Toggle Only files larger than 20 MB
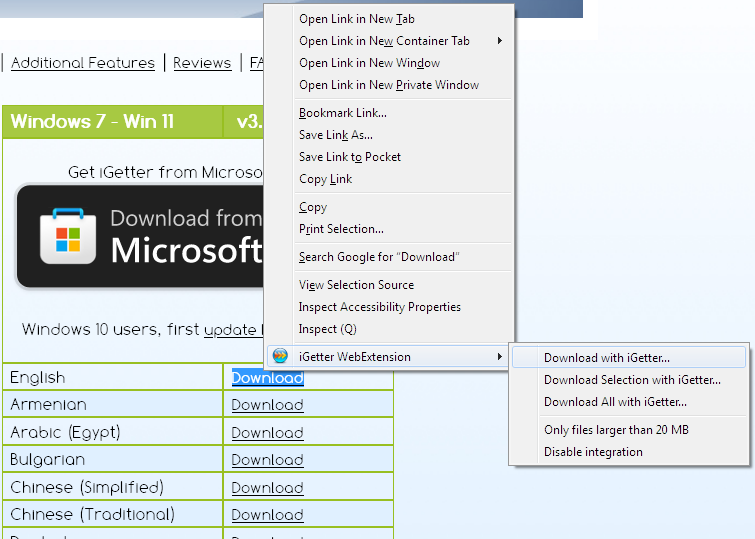Image resolution: width=755 pixels, height=539 pixels. (616, 430)
